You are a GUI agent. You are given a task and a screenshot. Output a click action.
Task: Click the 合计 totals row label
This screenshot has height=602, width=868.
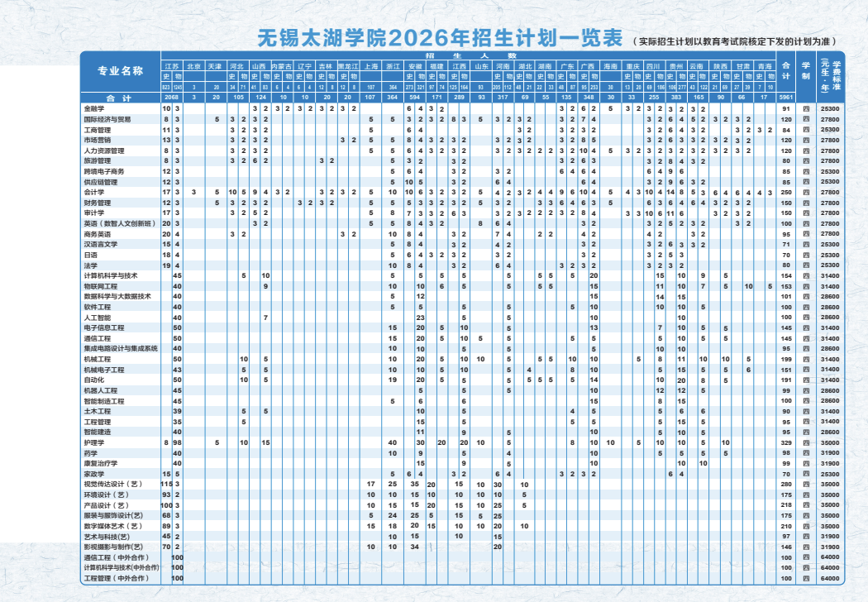121,98
